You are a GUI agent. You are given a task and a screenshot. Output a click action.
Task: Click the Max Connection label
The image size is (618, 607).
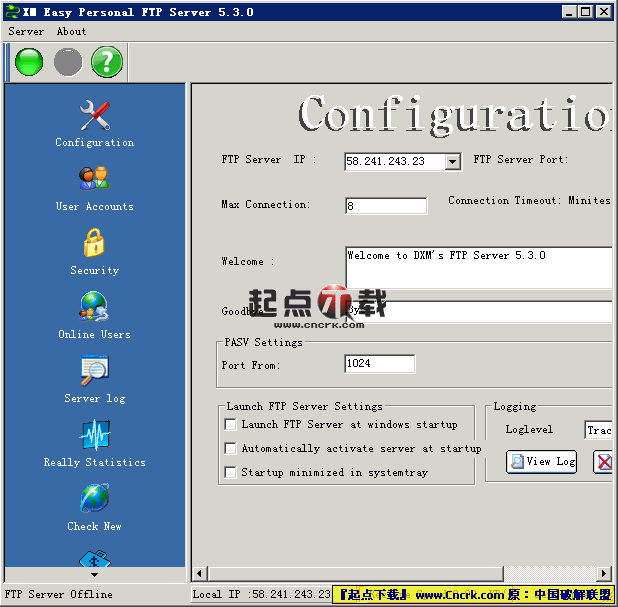pos(266,204)
